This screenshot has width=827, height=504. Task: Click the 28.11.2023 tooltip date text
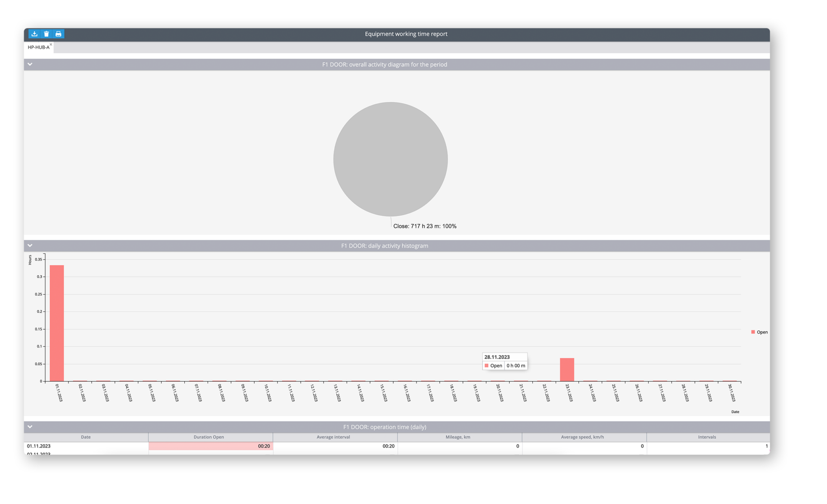497,357
